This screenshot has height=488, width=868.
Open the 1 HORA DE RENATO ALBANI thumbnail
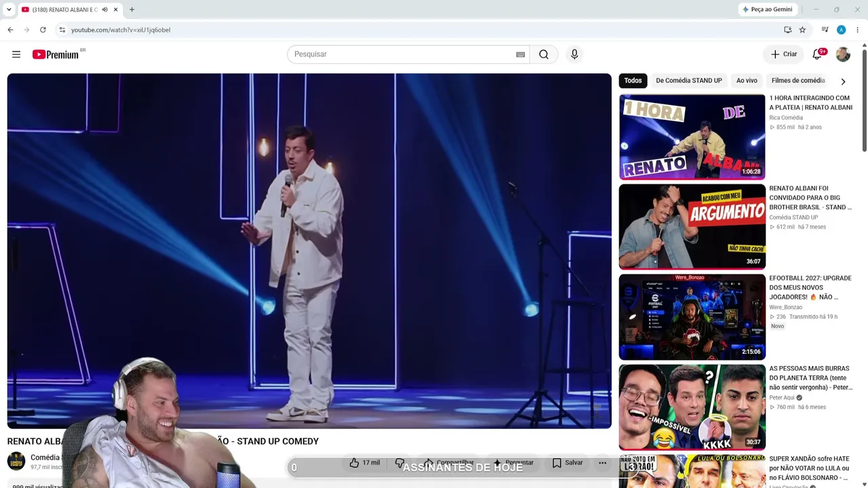692,137
